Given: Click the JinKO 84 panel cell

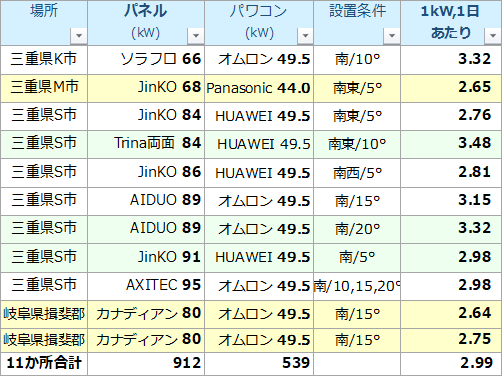Looking at the screenshot, I should click(x=146, y=116).
